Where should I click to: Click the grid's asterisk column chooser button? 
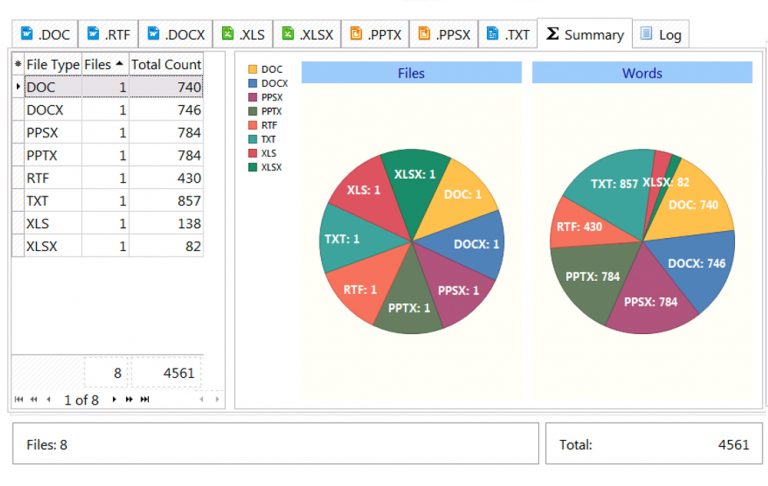click(18, 64)
